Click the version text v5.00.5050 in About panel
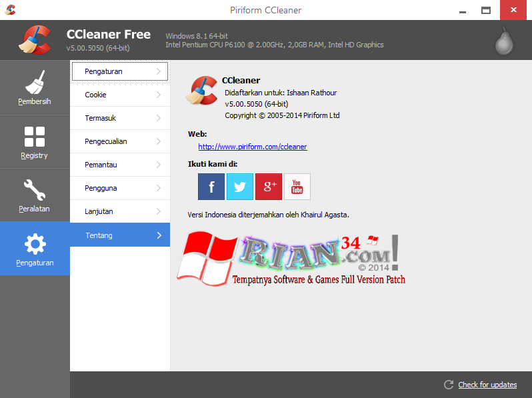The width and height of the screenshot is (532, 398). click(257, 104)
